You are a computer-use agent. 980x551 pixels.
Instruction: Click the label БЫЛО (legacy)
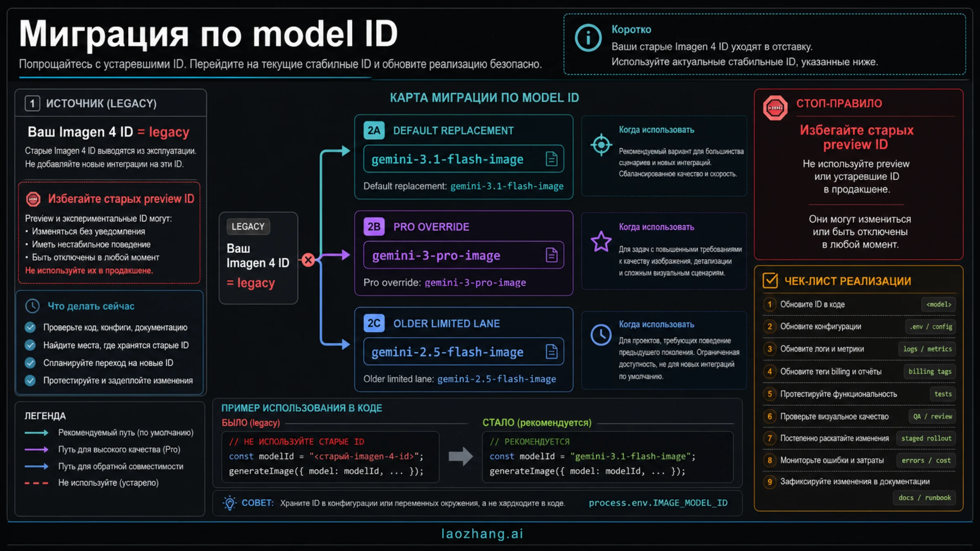tap(251, 423)
